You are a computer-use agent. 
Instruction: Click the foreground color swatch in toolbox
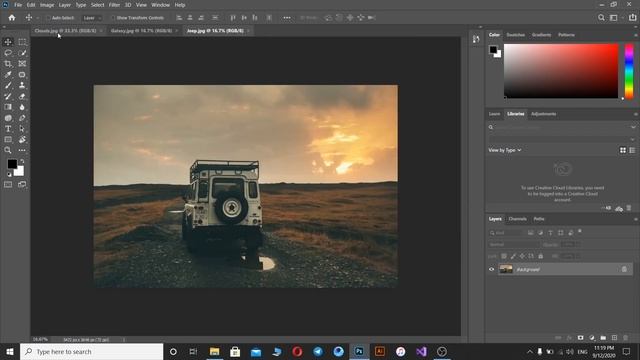point(12,164)
